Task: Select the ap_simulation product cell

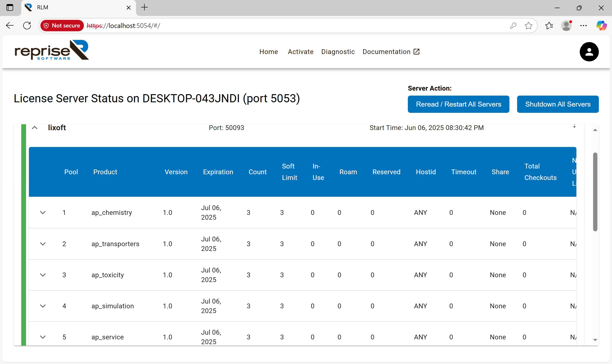Action: pos(113,306)
